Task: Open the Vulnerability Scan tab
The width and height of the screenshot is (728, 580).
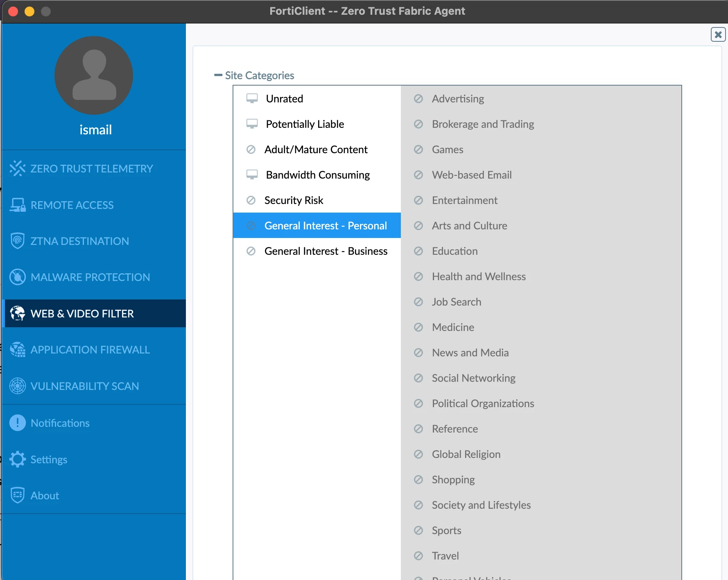Action: (x=94, y=386)
